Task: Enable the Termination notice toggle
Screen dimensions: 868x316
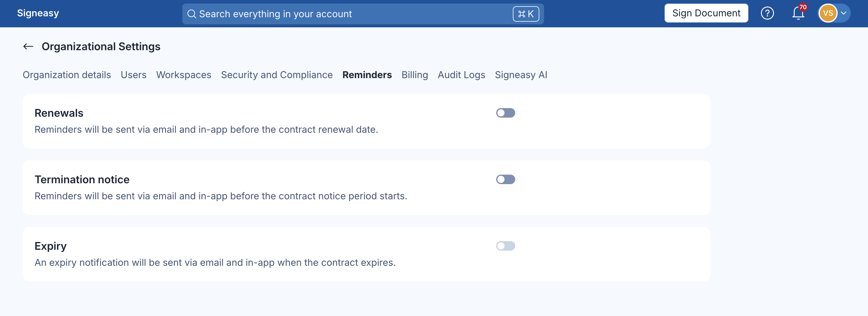Action: 505,179
